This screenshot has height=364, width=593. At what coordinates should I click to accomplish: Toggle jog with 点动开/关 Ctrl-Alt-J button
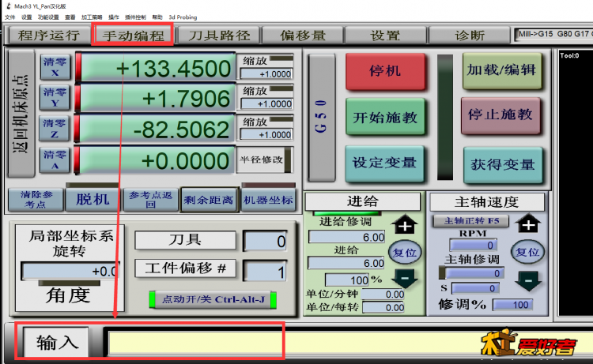213,299
